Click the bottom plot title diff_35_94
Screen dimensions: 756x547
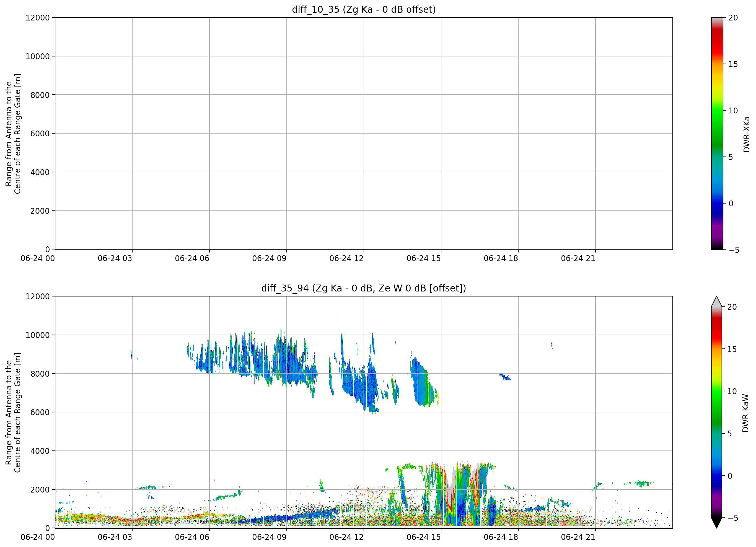(363, 288)
